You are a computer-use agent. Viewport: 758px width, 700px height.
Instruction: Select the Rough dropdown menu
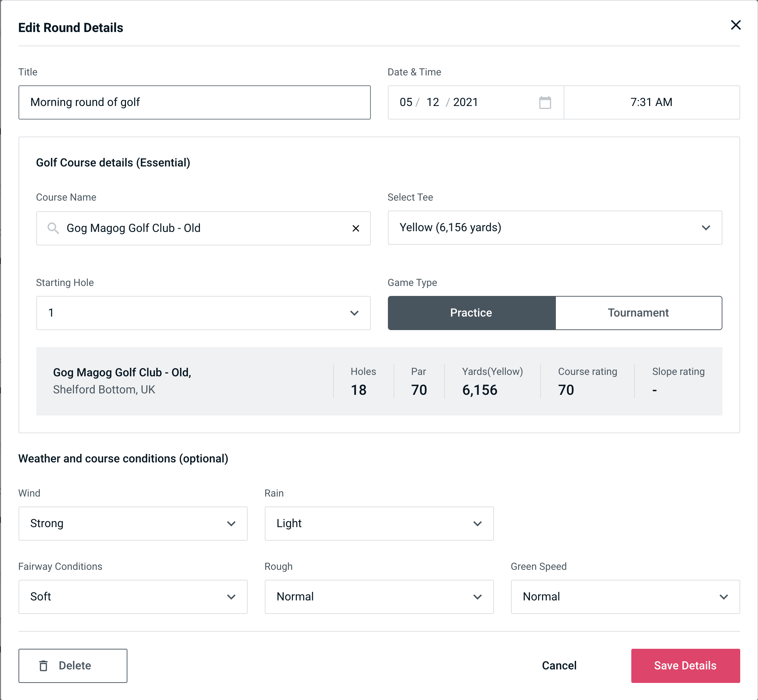(x=378, y=596)
